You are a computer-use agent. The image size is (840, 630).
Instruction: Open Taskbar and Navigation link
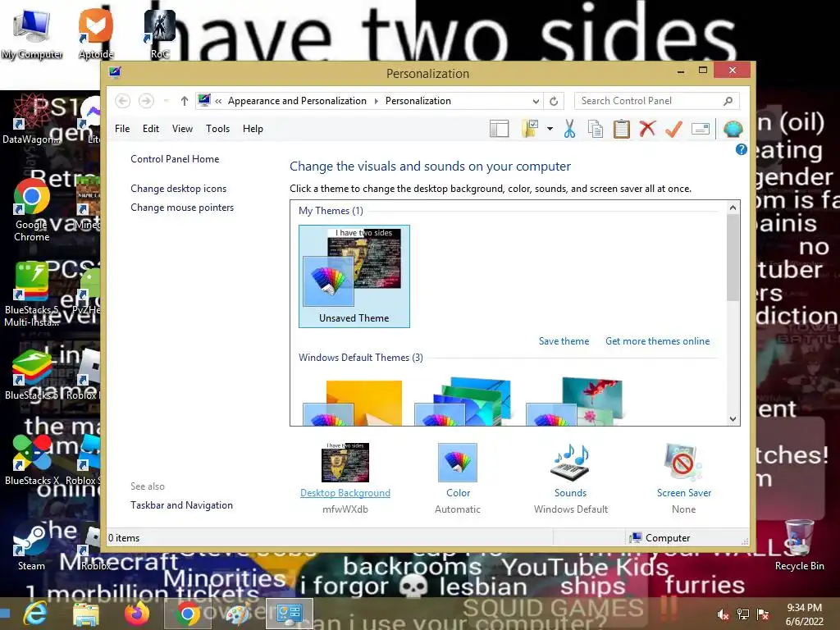click(x=181, y=505)
